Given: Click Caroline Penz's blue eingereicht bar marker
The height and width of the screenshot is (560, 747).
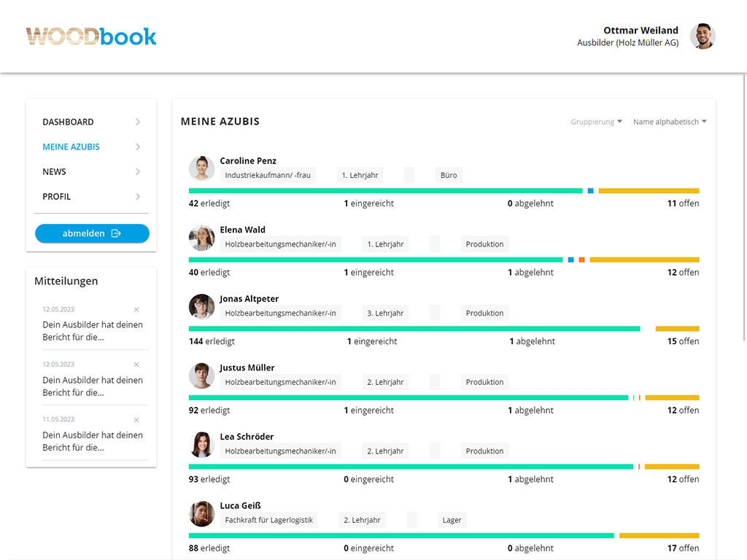Looking at the screenshot, I should pos(590,191).
